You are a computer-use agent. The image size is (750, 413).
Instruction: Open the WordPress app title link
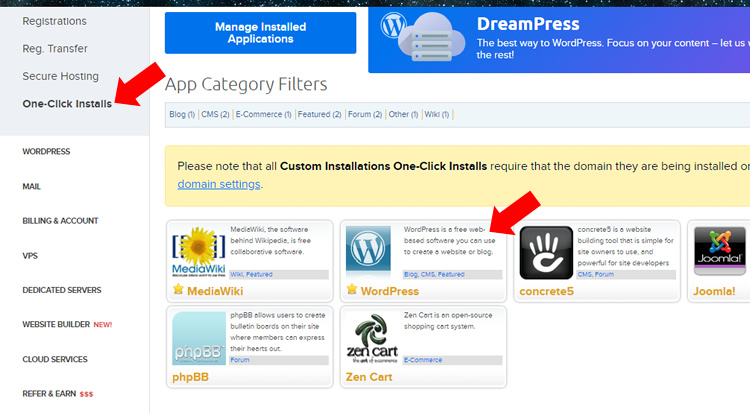[389, 291]
